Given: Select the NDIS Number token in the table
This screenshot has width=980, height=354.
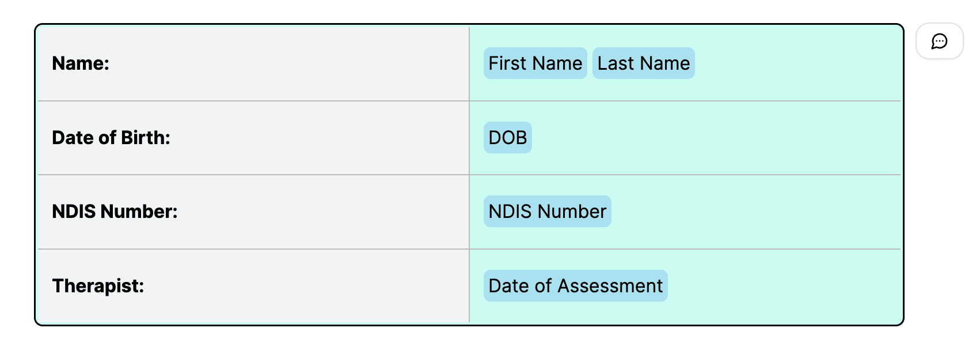Looking at the screenshot, I should coord(547,211).
